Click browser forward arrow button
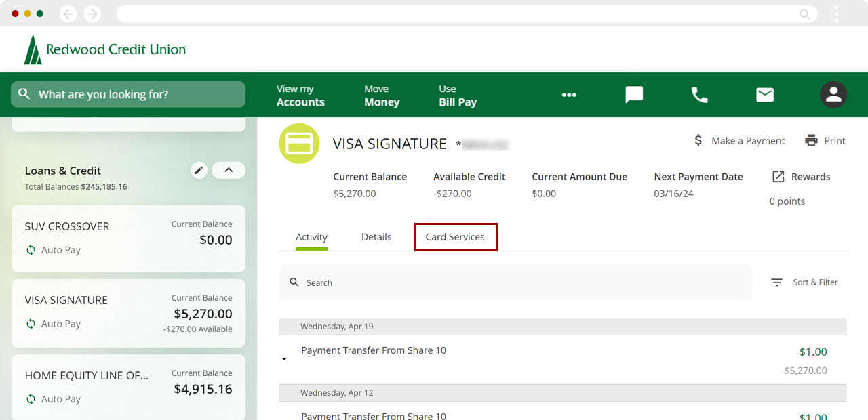The height and width of the screenshot is (420, 868). (92, 14)
